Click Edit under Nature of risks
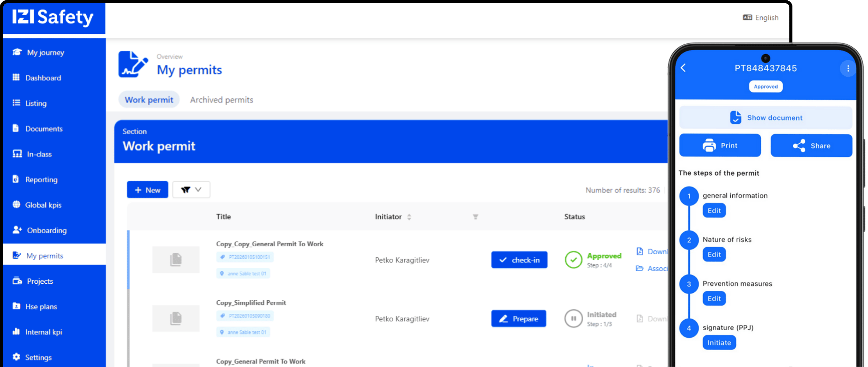Image resolution: width=868 pixels, height=367 pixels. tap(714, 254)
